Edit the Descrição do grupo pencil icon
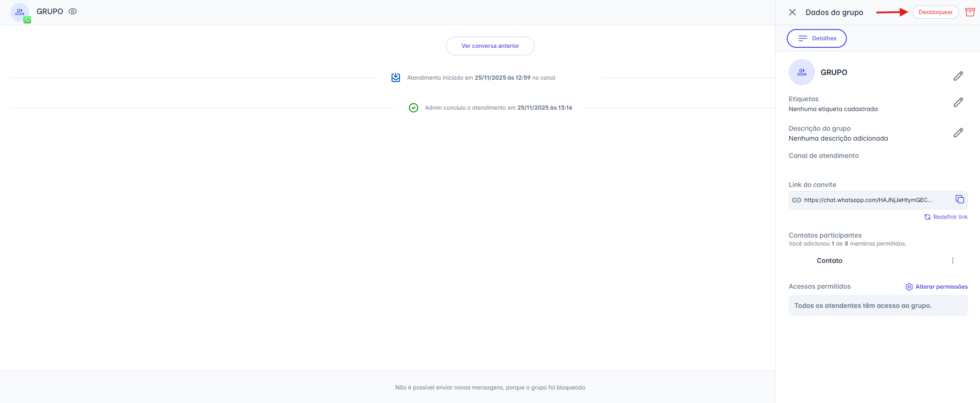This screenshot has width=980, height=403. point(958,133)
